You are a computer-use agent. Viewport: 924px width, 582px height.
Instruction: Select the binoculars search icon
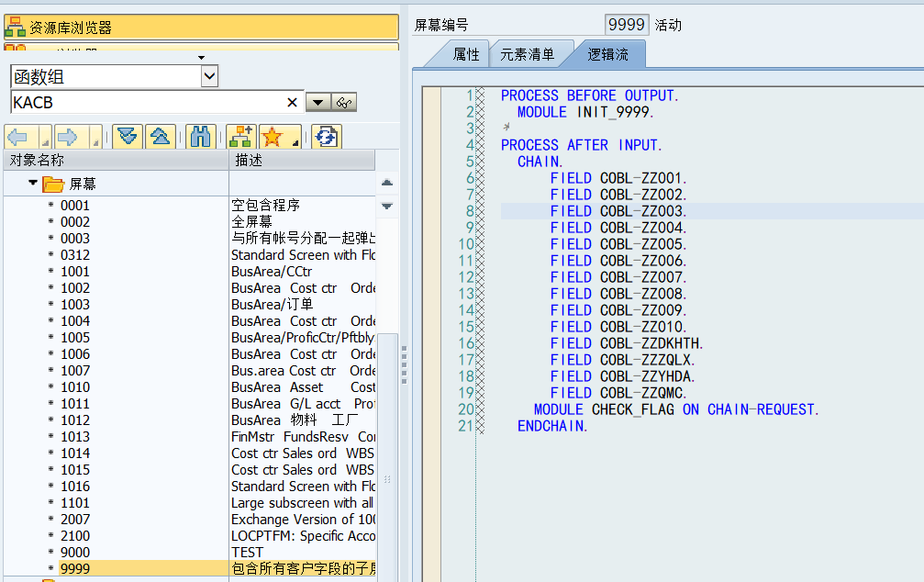pyautogui.click(x=200, y=135)
